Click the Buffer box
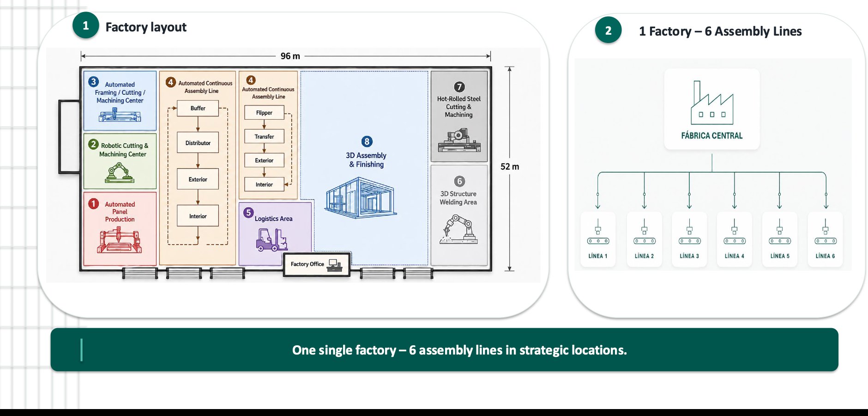Image resolution: width=868 pixels, height=416 pixels. click(198, 108)
